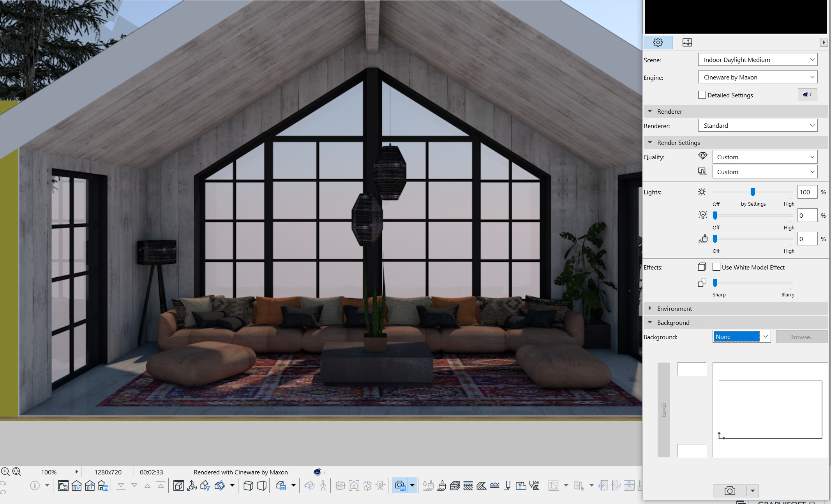Open the Background dropdown showing None

click(x=741, y=337)
